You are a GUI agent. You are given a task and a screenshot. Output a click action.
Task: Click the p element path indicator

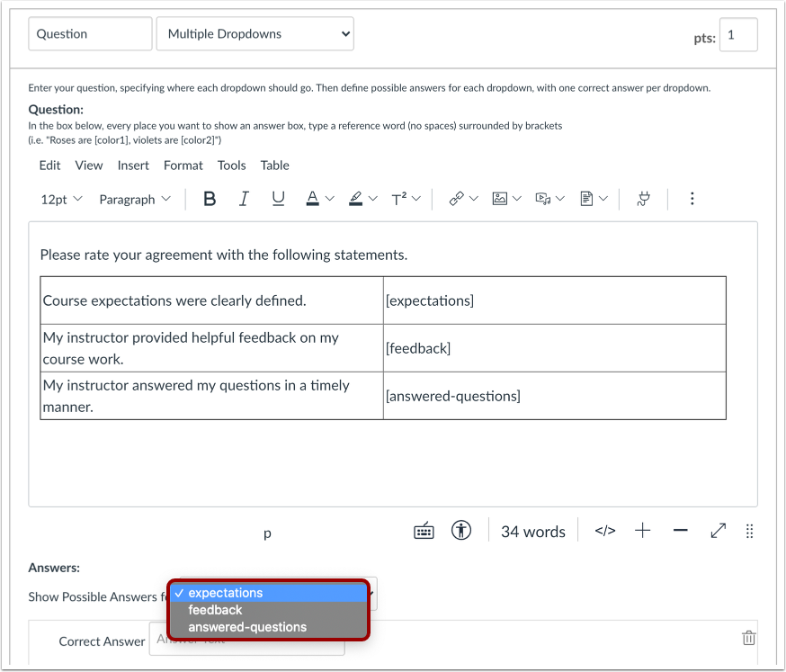pos(267,533)
